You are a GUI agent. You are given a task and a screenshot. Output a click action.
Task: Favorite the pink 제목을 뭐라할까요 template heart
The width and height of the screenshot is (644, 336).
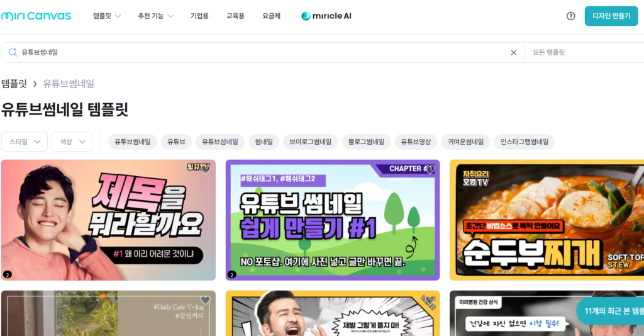tap(206, 169)
